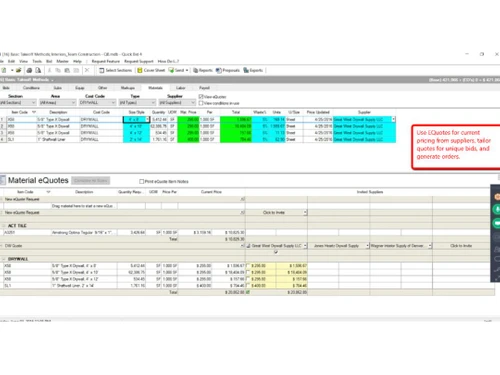
Task: Open Jones Heartz Drywall Supply dropdown
Action: (367, 246)
